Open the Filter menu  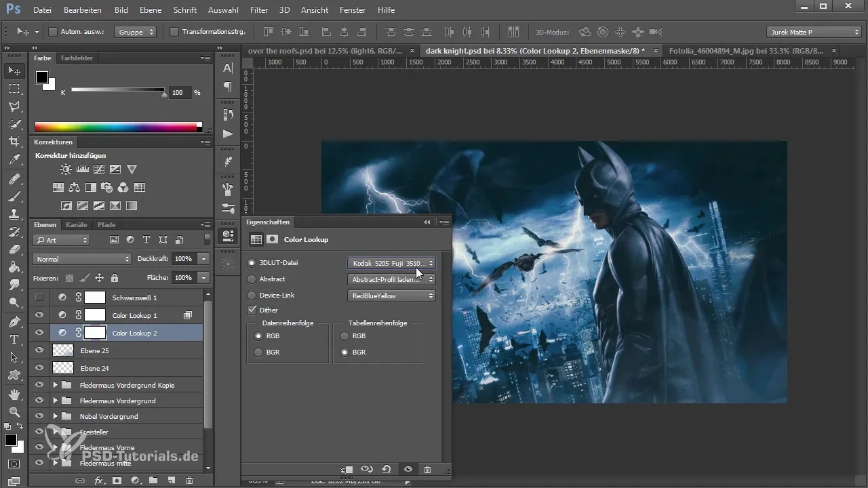coord(258,10)
